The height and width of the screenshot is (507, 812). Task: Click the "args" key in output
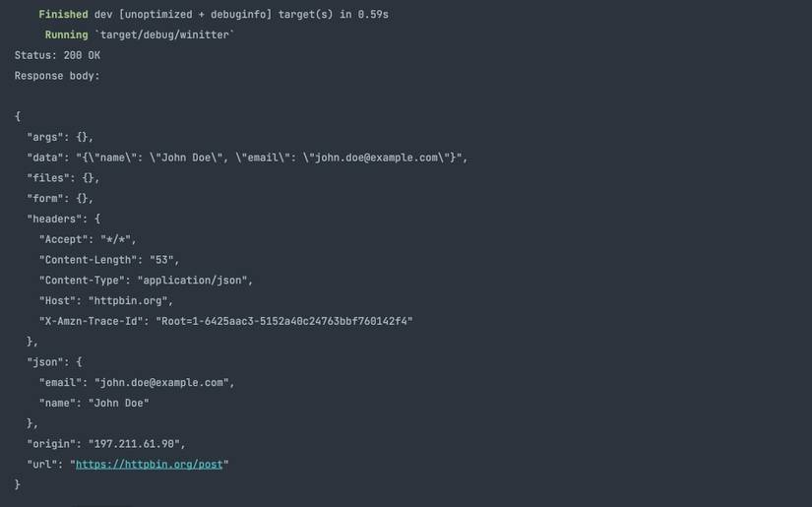pyautogui.click(x=45, y=137)
